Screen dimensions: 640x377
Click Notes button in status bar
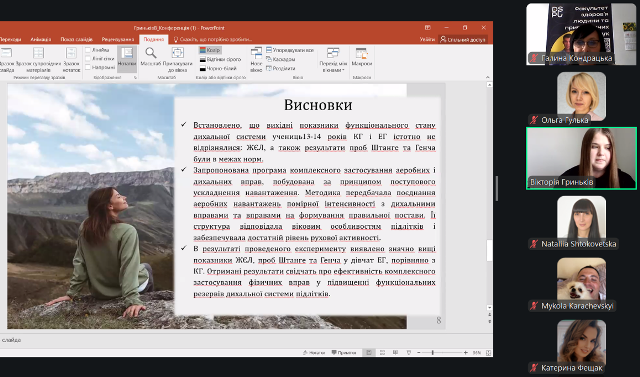coord(314,353)
